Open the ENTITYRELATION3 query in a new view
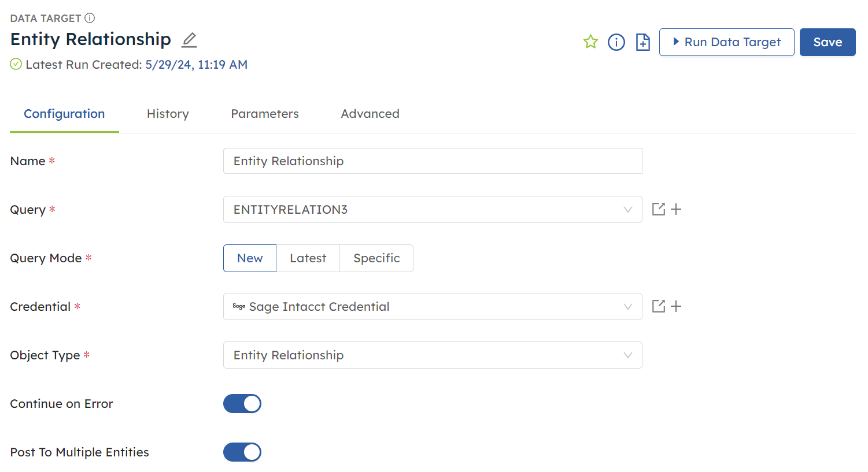 point(659,209)
